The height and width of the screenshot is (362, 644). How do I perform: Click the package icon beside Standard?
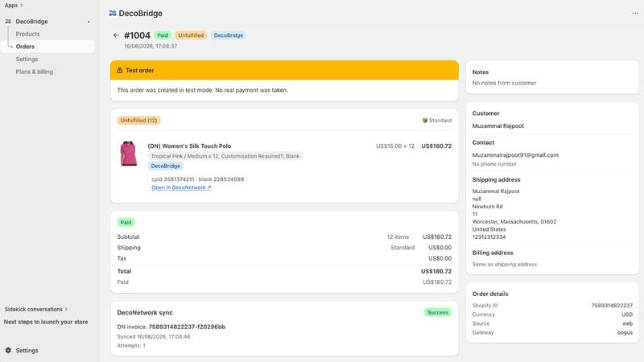pos(425,120)
